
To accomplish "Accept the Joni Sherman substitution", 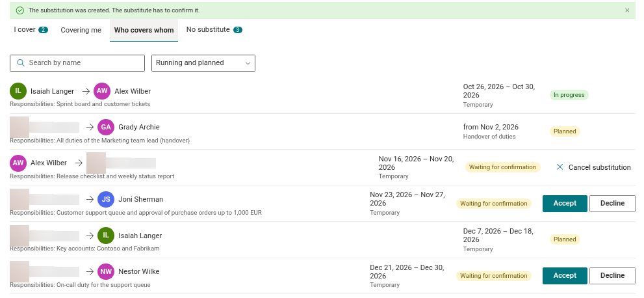I will pyautogui.click(x=565, y=204).
